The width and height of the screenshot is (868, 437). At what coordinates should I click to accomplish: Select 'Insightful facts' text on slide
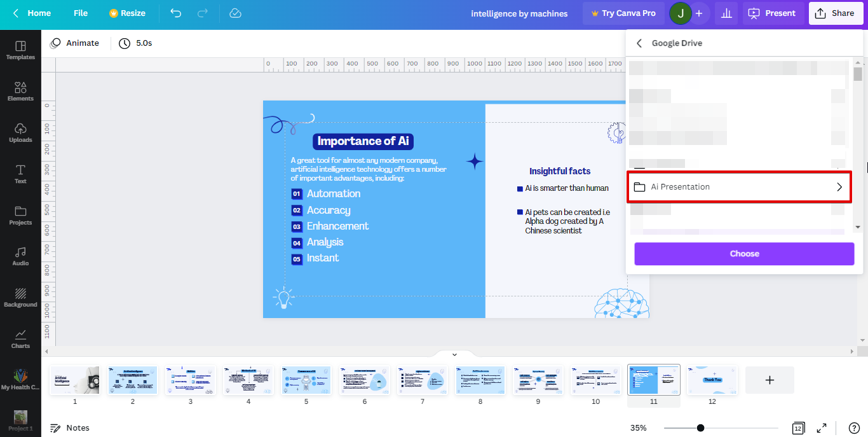tap(560, 171)
